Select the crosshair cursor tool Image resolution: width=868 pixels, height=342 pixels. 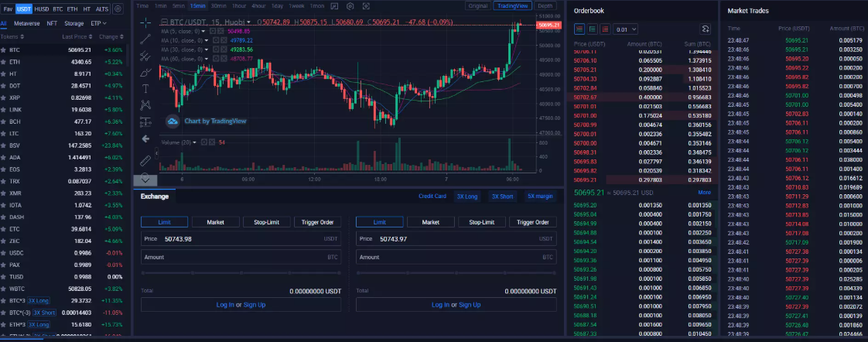145,22
